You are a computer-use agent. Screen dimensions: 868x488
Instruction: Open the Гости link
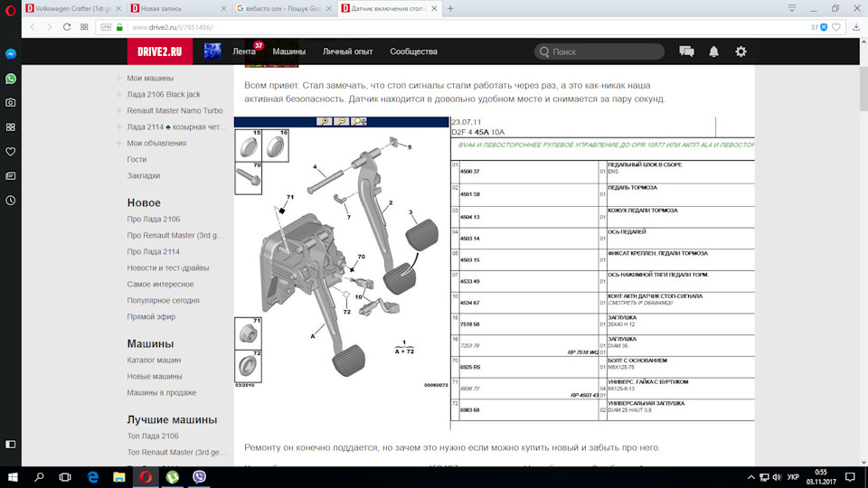coord(137,159)
